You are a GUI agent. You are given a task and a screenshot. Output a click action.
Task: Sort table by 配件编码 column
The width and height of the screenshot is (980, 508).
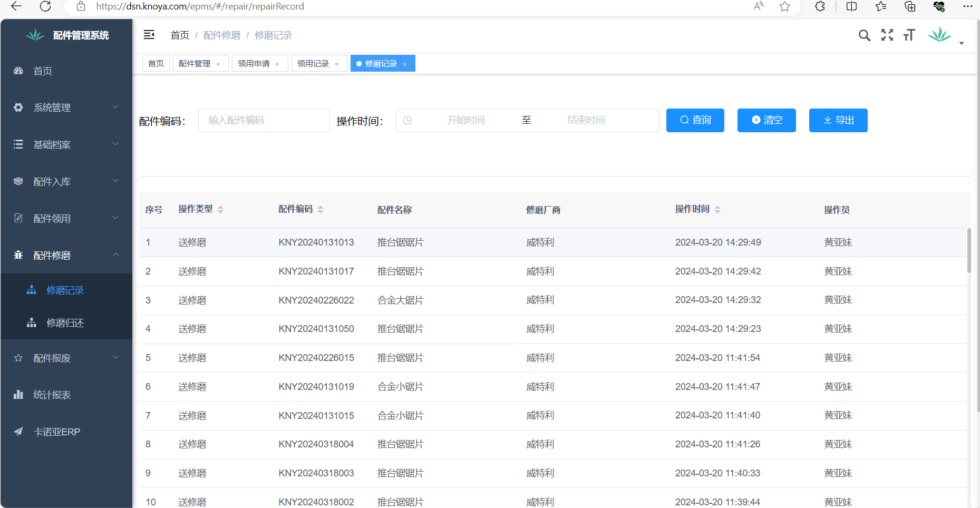[x=321, y=209]
